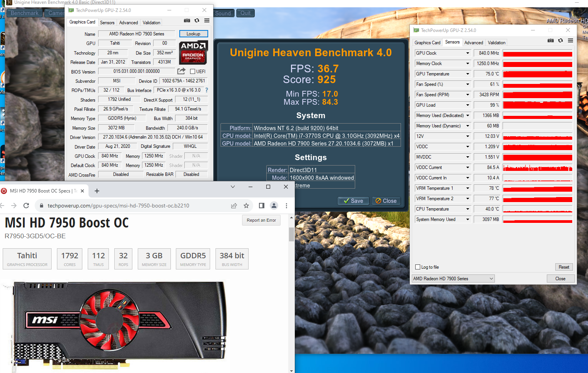Click the GPU Temperature 75.0 °C value

coord(487,74)
